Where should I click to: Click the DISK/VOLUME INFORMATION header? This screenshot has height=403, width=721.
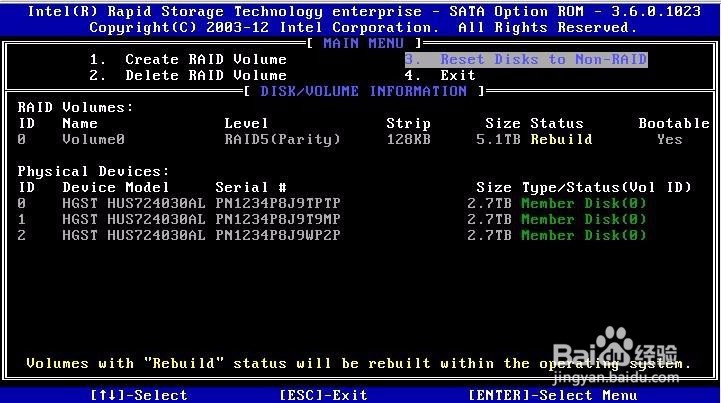[x=364, y=91]
